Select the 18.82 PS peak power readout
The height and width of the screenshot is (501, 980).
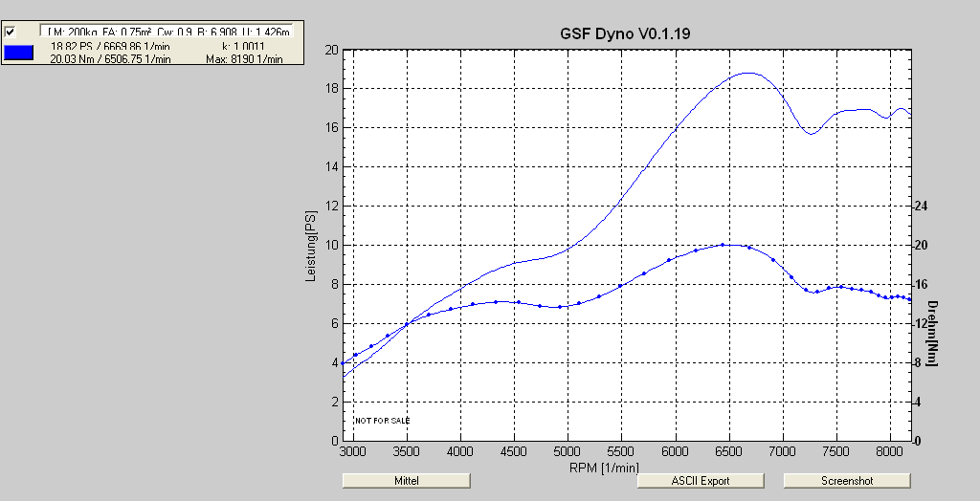pos(111,46)
